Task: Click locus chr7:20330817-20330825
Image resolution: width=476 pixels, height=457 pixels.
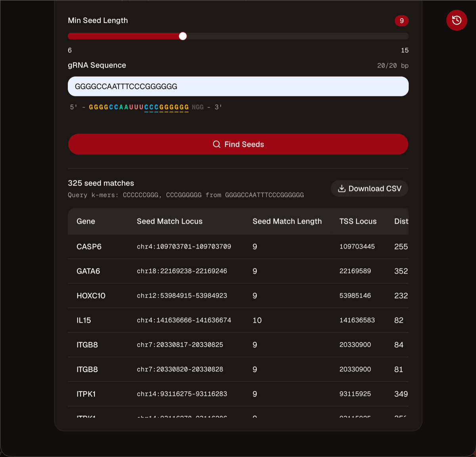Action: tap(180, 345)
